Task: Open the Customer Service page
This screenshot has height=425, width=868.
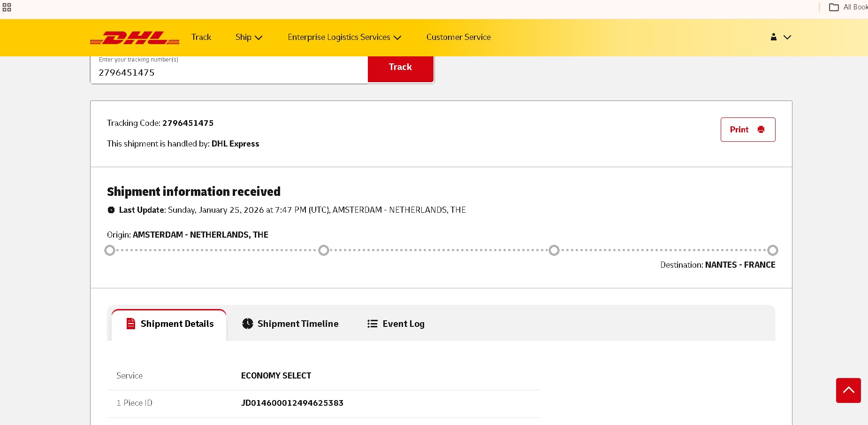Action: click(458, 37)
